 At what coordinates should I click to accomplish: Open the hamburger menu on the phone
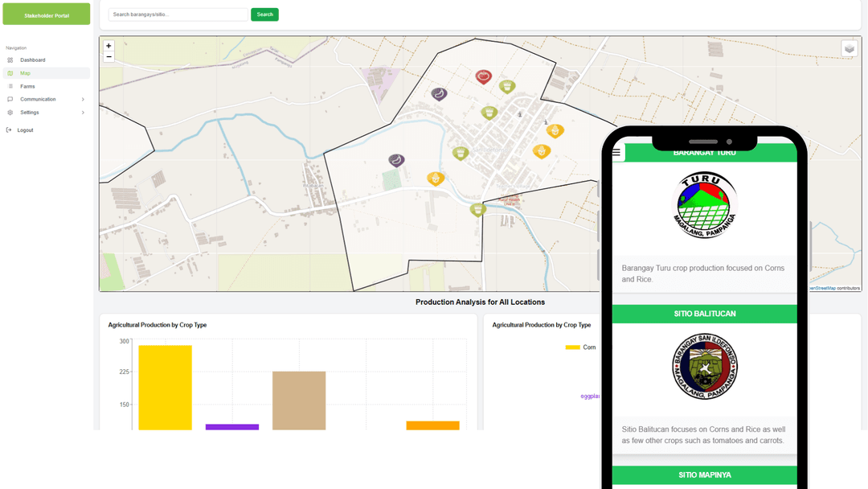coord(616,152)
